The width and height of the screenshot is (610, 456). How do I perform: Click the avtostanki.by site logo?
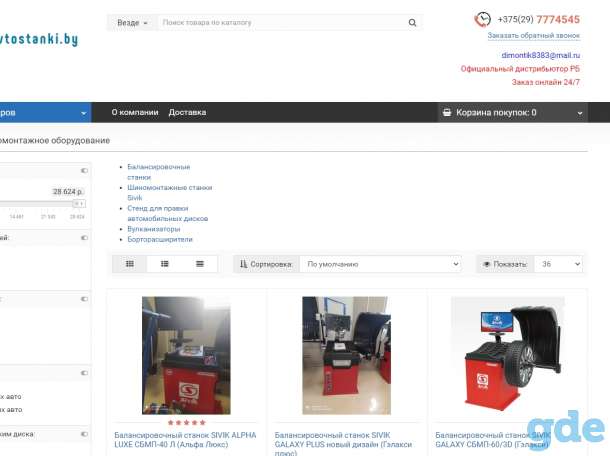39,39
